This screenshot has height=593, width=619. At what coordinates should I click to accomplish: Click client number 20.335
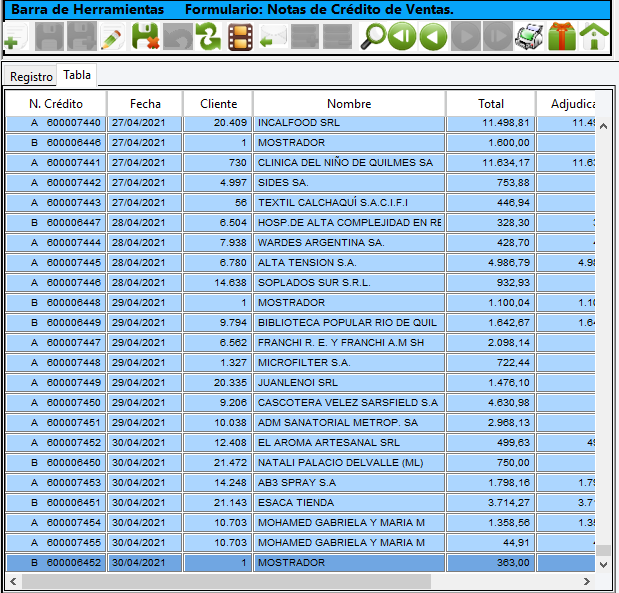pos(218,383)
